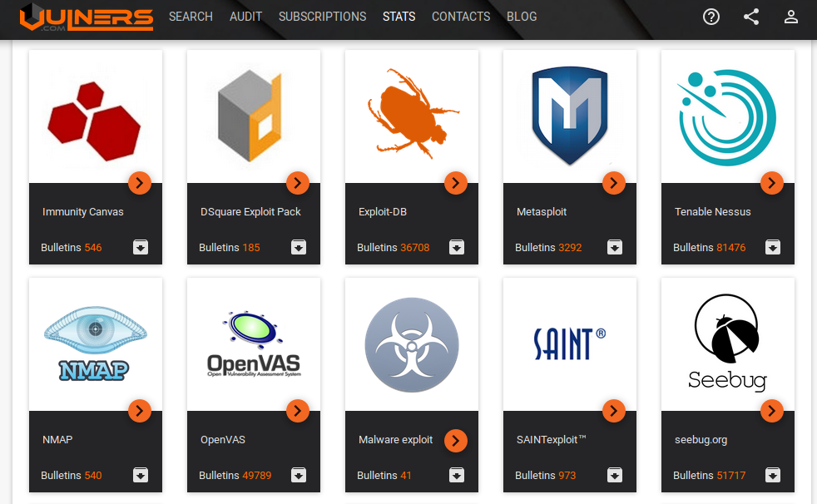Viewport: 817px width, 504px height.
Task: Click Bulletins 546 count
Action: [72, 248]
